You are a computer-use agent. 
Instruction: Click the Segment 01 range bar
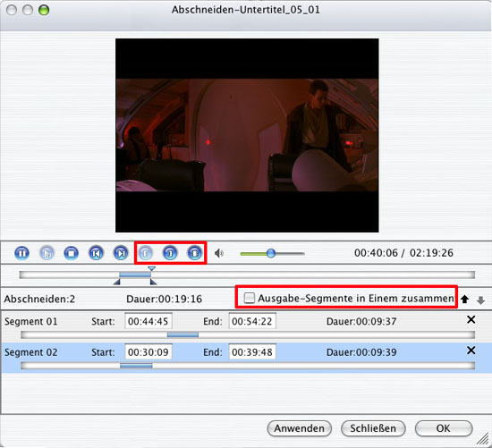click(x=182, y=335)
